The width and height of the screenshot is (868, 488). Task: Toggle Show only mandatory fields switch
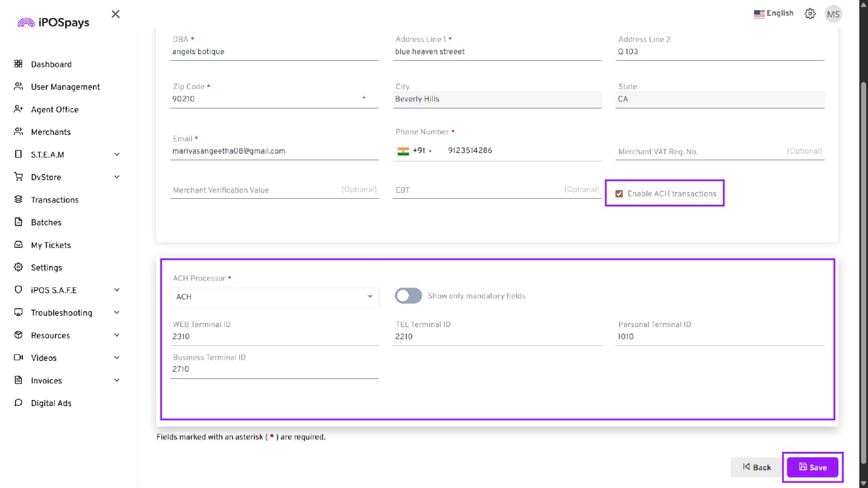[x=408, y=296]
